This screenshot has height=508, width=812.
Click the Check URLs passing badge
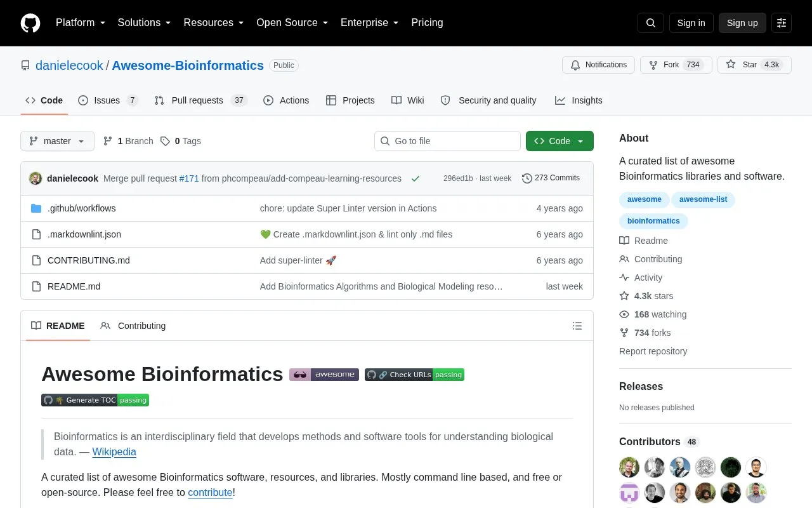[x=414, y=375]
